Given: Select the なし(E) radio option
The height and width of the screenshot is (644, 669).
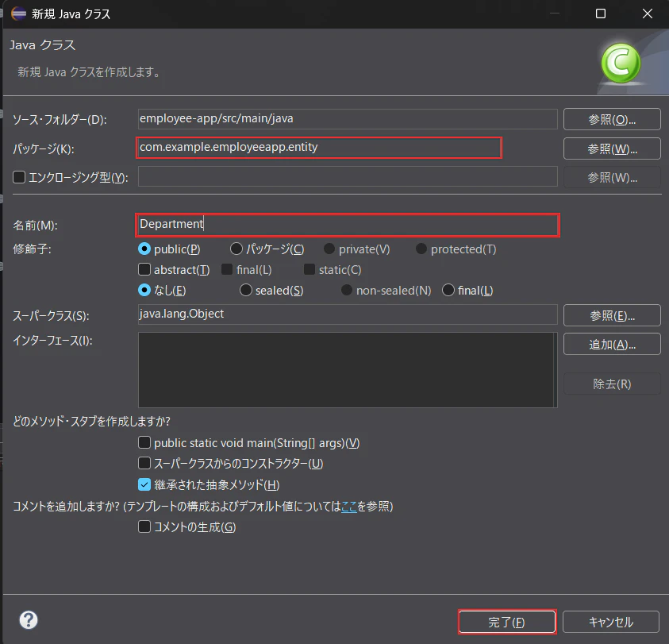Looking at the screenshot, I should (144, 290).
